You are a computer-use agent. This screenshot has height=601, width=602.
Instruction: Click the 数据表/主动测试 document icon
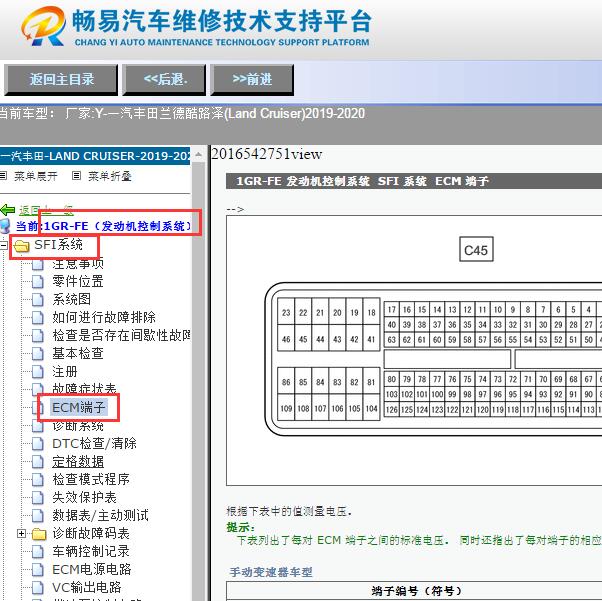click(x=38, y=516)
